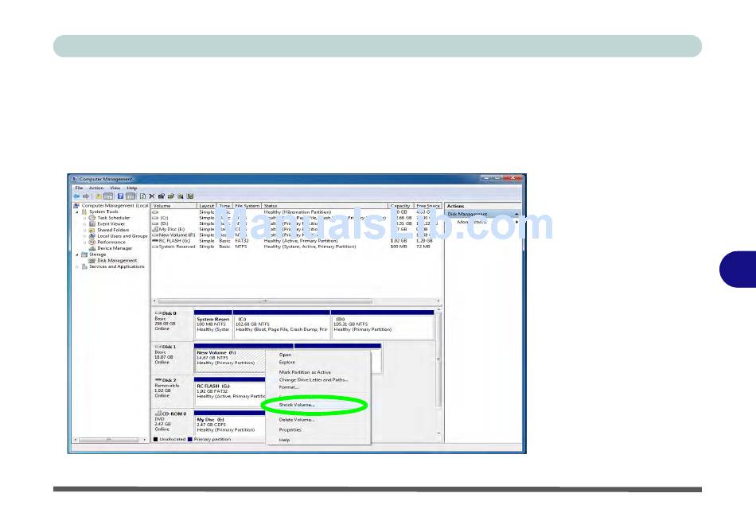Open the Action menu

pyautogui.click(x=96, y=188)
